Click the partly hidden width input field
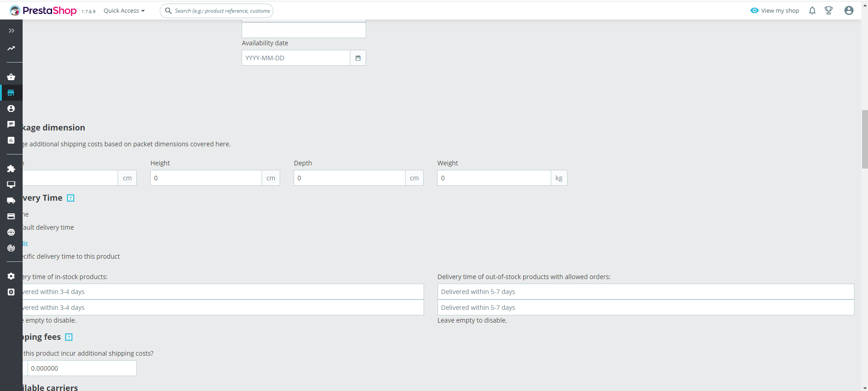 click(x=70, y=178)
